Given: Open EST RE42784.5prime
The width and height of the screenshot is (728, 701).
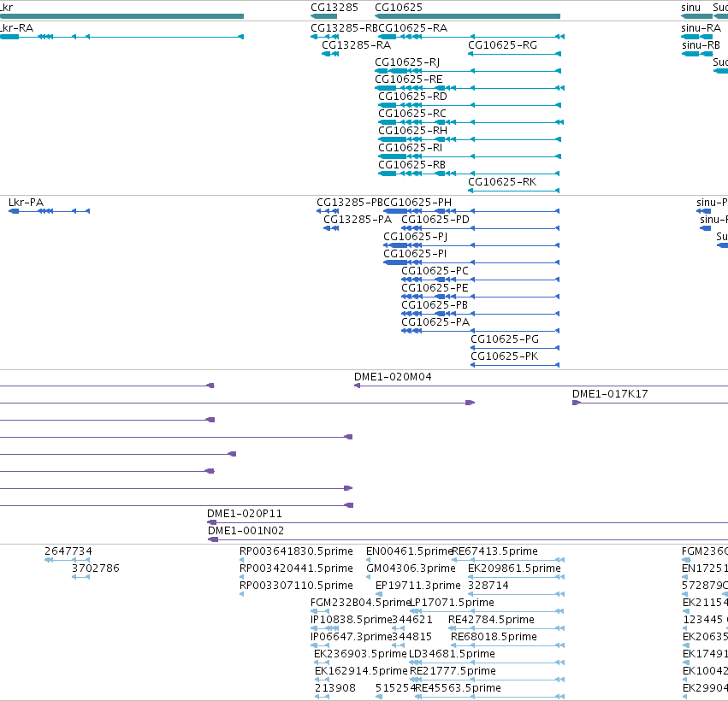Looking at the screenshot, I should pyautogui.click(x=491, y=621).
